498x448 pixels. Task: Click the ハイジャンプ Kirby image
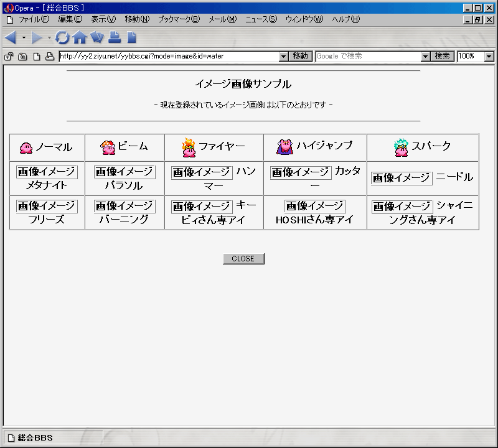point(284,147)
